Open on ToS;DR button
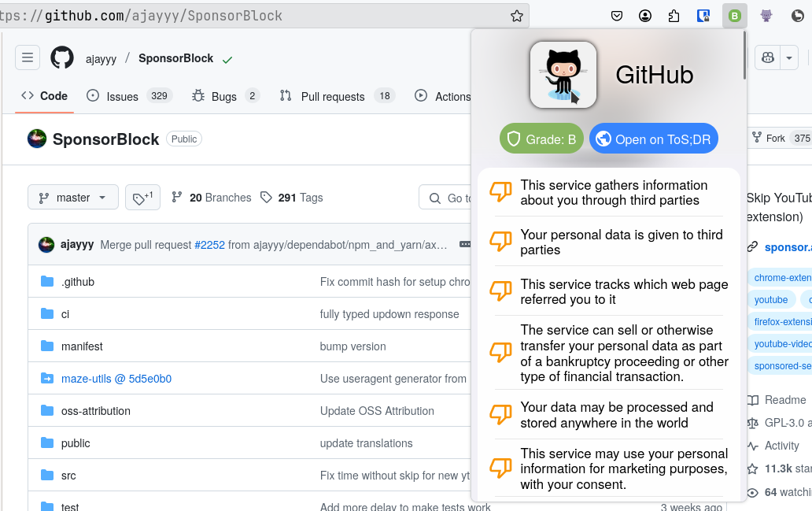 point(654,139)
